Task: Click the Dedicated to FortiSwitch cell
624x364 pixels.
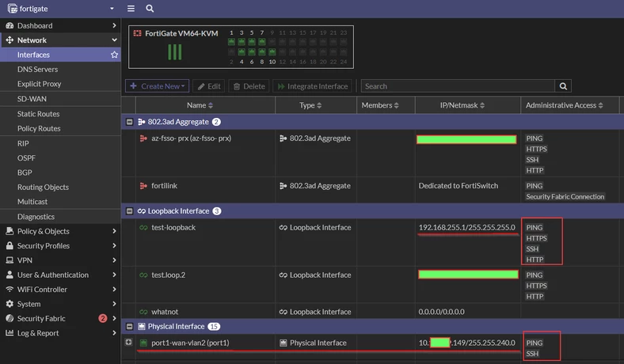Action: coord(458,186)
